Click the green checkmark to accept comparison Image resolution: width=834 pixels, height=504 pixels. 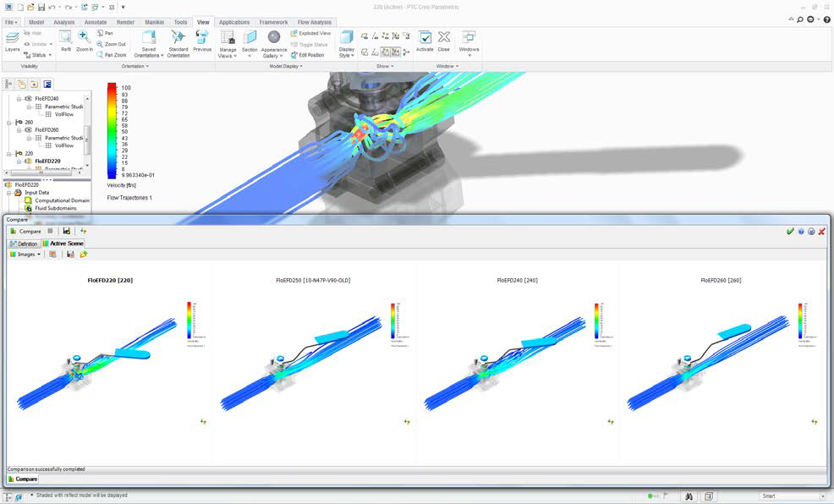coord(790,231)
